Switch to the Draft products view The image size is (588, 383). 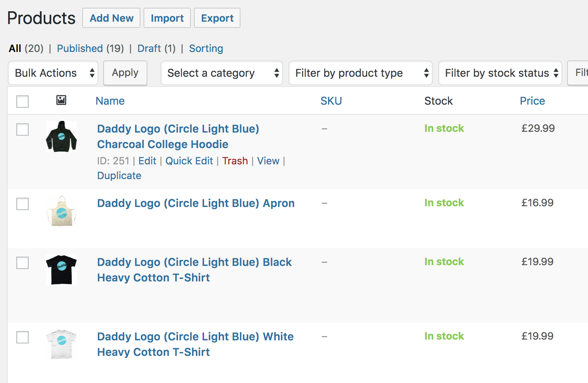(x=149, y=48)
